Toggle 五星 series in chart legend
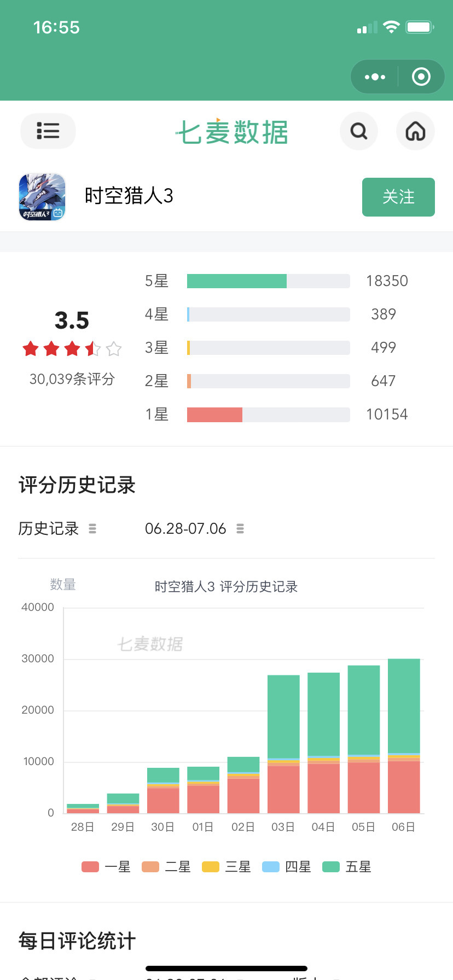The width and height of the screenshot is (453, 980). pyautogui.click(x=347, y=867)
